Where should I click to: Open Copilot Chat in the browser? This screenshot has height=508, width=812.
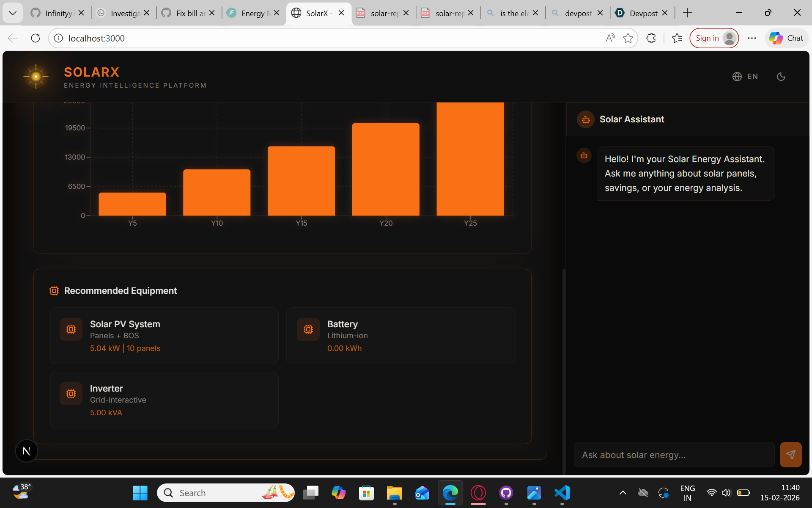pyautogui.click(x=786, y=38)
